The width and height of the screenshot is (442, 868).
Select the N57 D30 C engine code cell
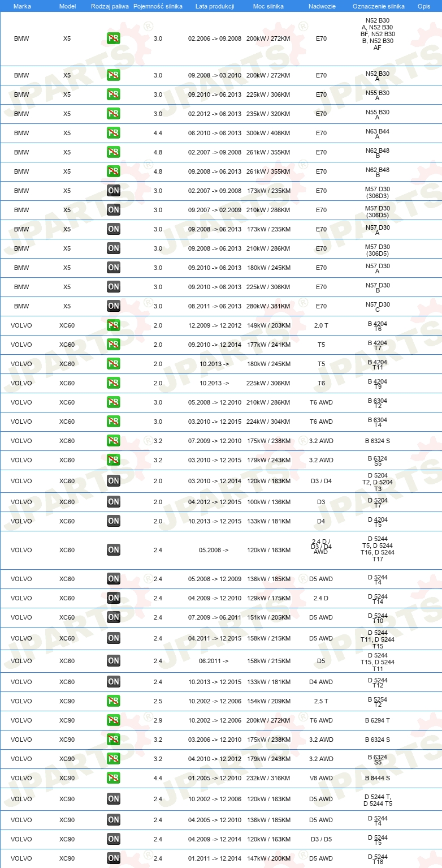coord(378,306)
